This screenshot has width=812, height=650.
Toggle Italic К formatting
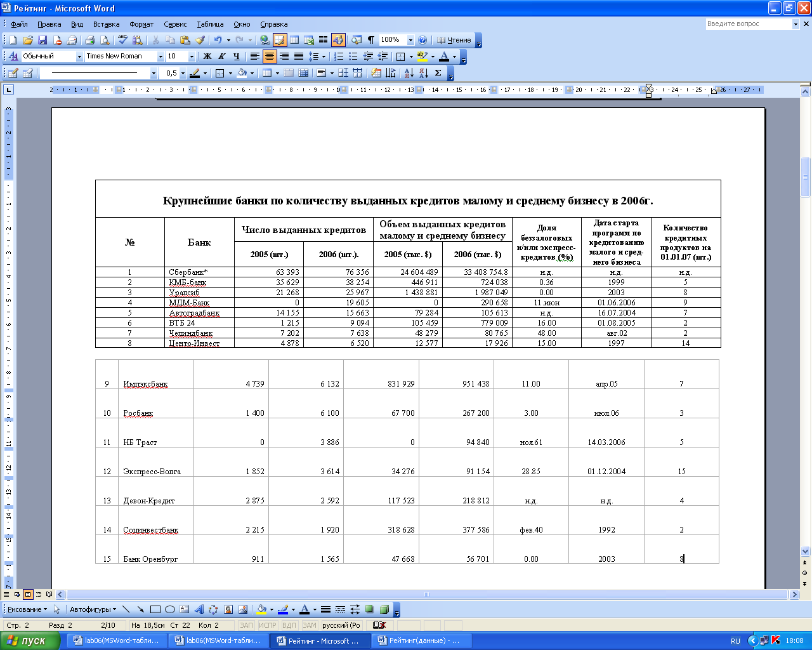coord(221,56)
